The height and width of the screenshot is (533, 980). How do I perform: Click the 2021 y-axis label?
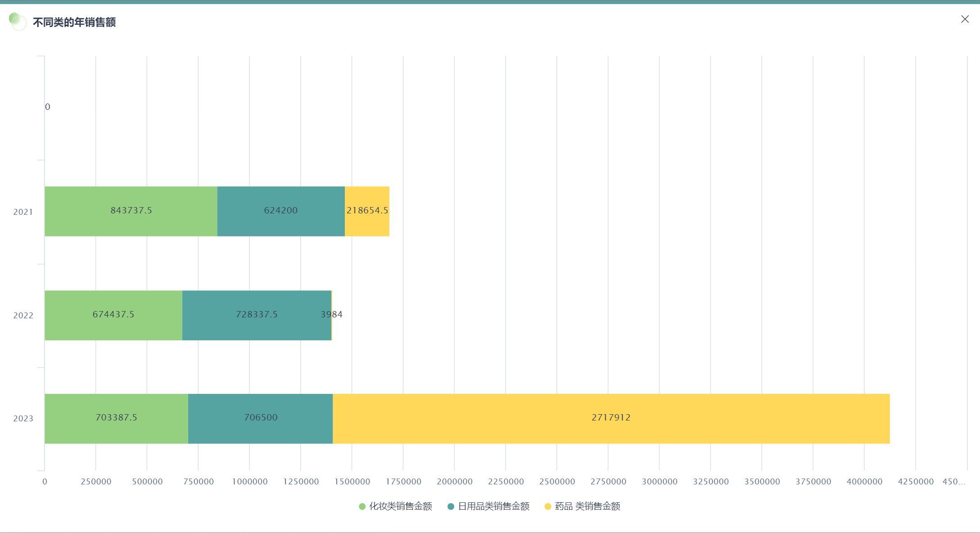click(23, 212)
